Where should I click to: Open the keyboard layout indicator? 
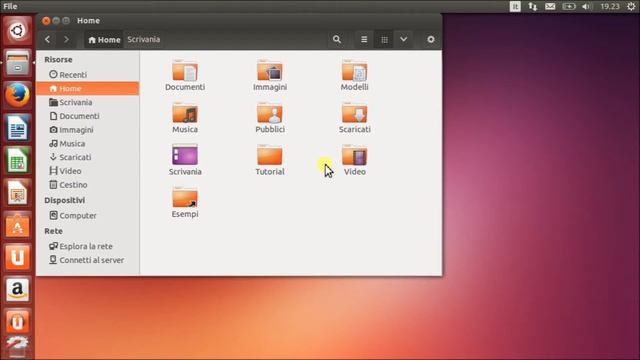click(x=515, y=6)
